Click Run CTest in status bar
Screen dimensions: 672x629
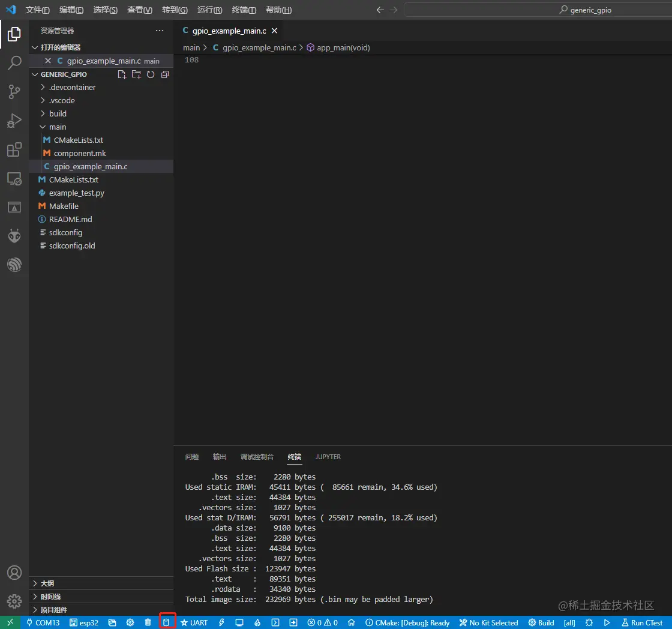click(x=642, y=622)
